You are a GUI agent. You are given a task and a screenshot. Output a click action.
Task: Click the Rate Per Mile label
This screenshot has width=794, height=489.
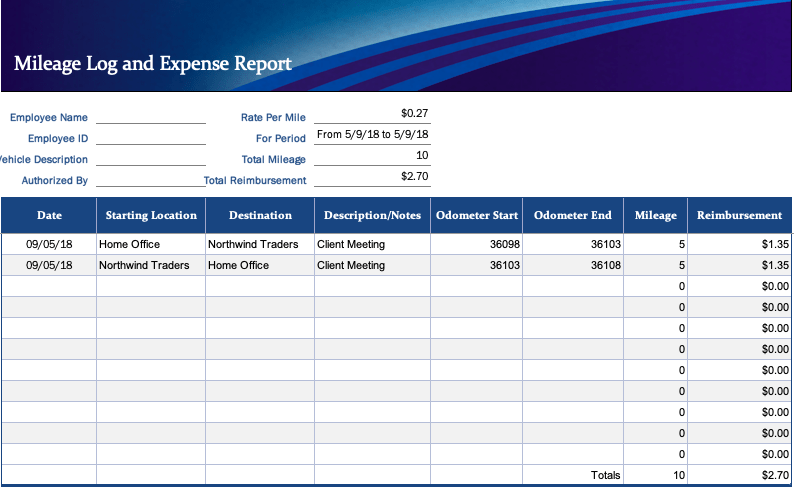tap(273, 117)
